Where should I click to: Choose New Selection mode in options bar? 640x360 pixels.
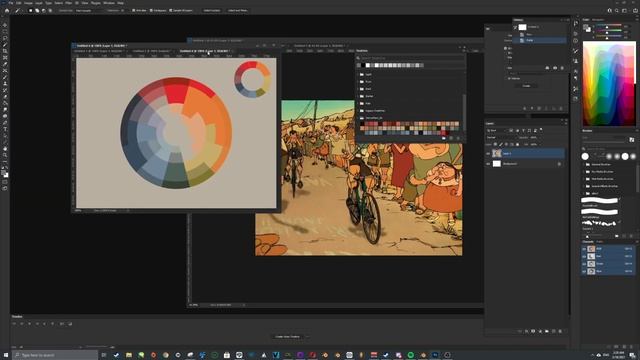point(30,11)
